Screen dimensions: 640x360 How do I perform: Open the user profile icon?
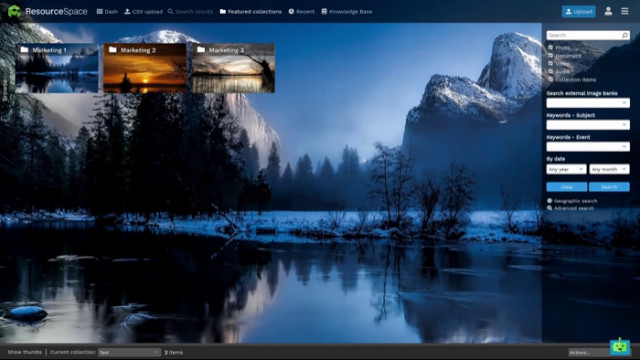tap(608, 11)
